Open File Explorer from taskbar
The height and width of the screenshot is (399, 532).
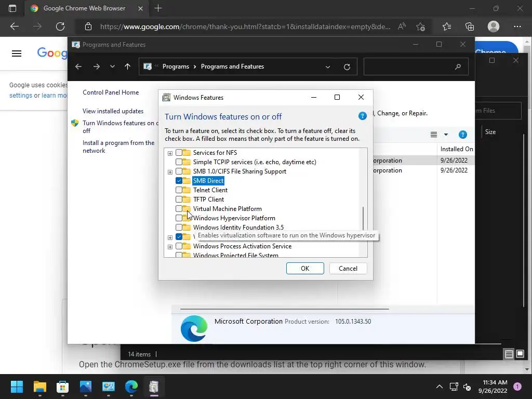(39, 387)
